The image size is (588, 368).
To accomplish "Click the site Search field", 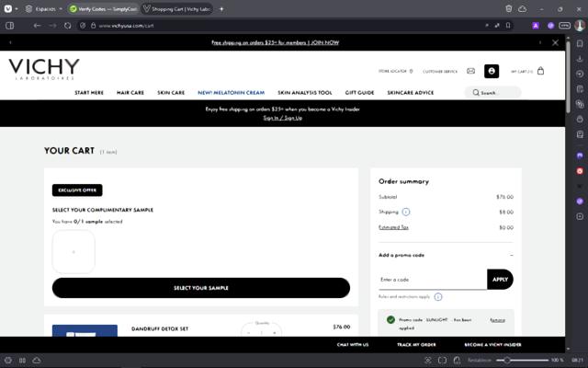I will [492, 92].
